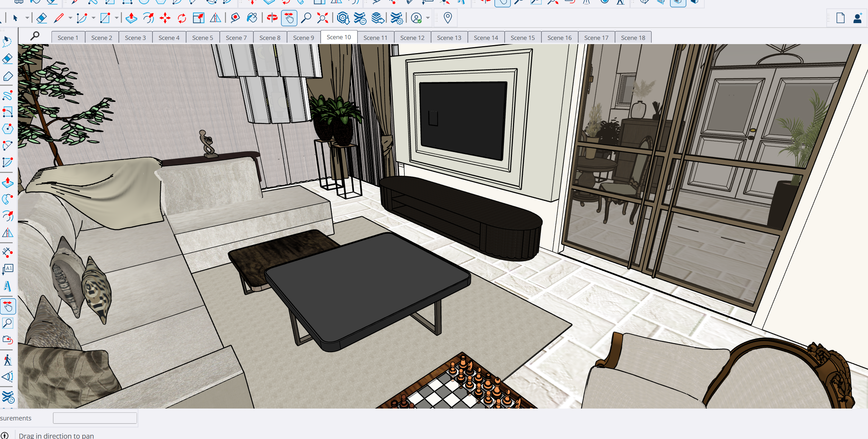
Task: Open the Scene 4 tab
Action: pos(169,38)
